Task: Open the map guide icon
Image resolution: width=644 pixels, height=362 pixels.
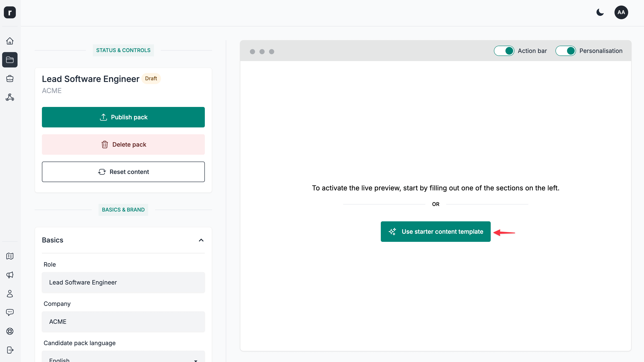Action: point(10,256)
